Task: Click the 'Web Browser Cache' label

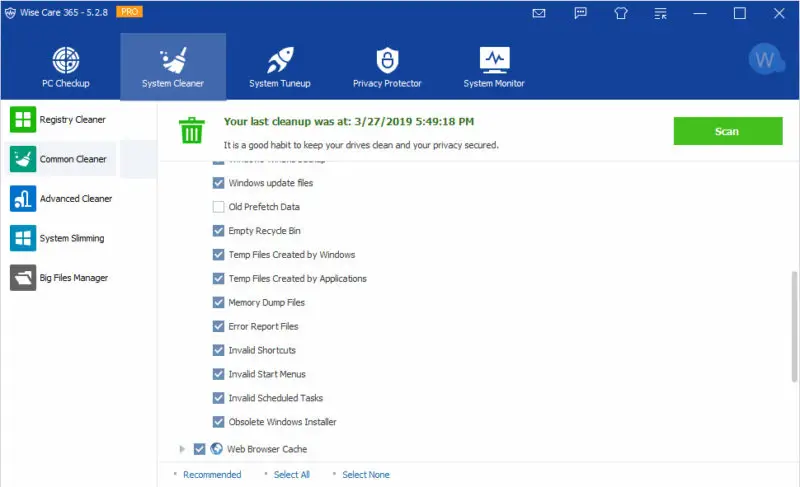Action: pyautogui.click(x=267, y=449)
